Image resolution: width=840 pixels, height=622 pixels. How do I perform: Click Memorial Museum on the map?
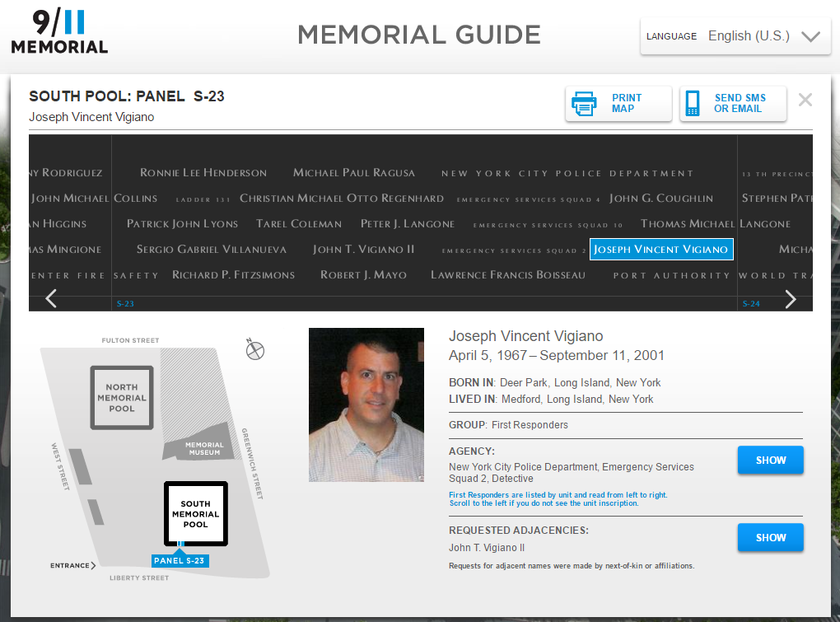(x=204, y=449)
